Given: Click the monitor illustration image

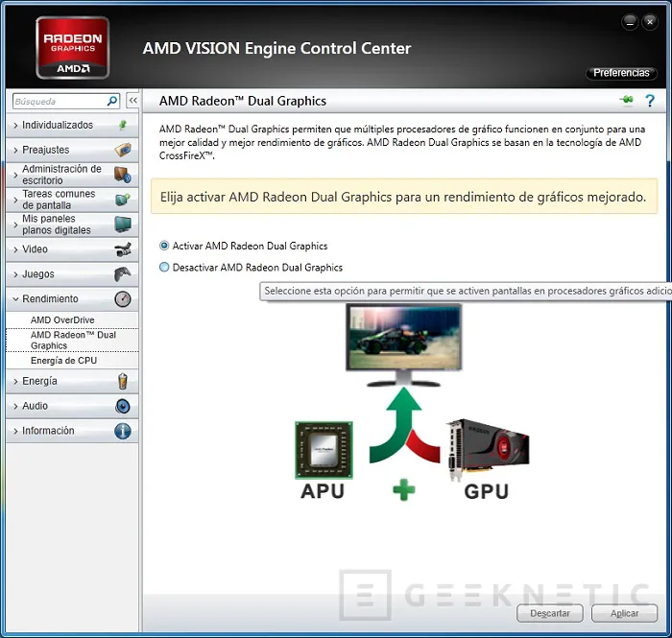Looking at the screenshot, I should 404,345.
